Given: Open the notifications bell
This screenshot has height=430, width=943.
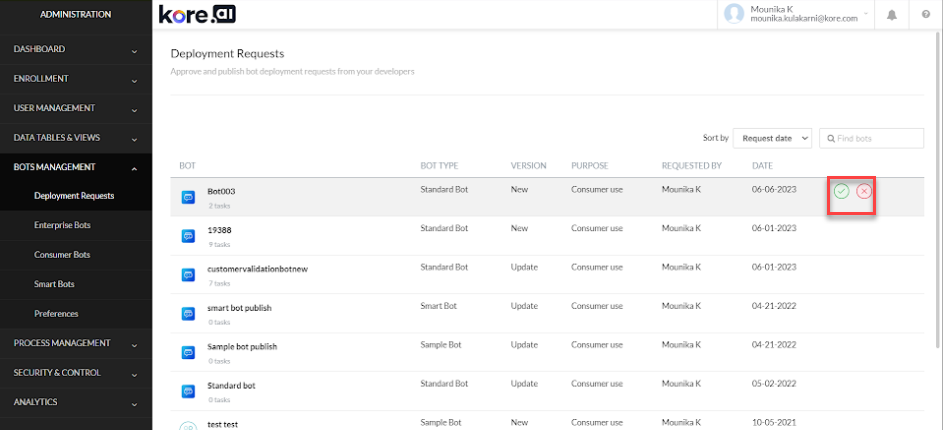Looking at the screenshot, I should (x=891, y=14).
